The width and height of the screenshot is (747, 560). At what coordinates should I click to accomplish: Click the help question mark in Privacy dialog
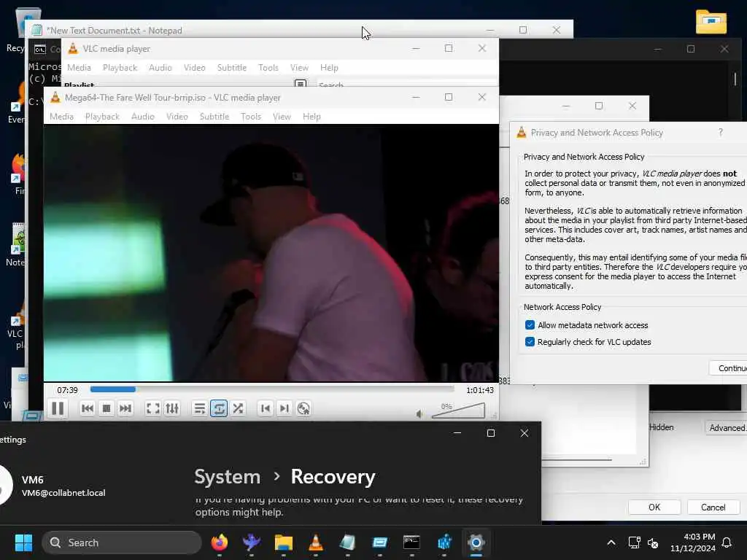pyautogui.click(x=720, y=133)
